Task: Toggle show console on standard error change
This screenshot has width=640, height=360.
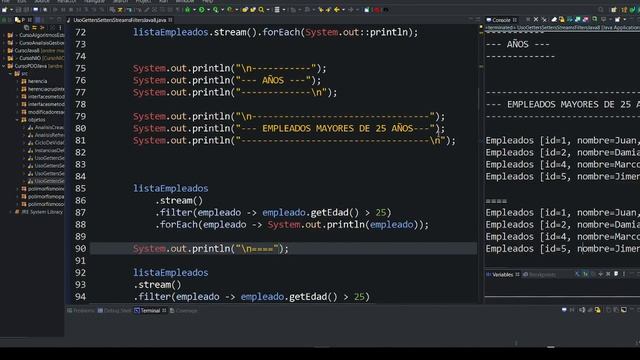Action: pyautogui.click(x=586, y=20)
